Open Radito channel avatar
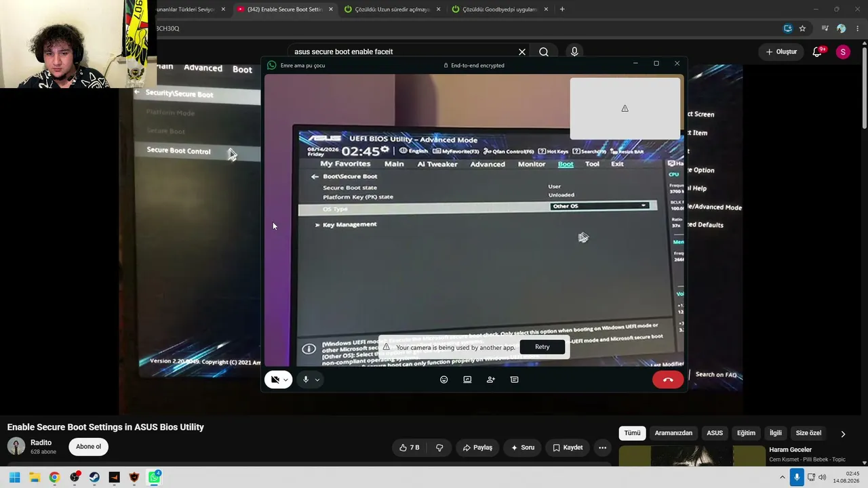The width and height of the screenshot is (868, 488). (x=16, y=446)
